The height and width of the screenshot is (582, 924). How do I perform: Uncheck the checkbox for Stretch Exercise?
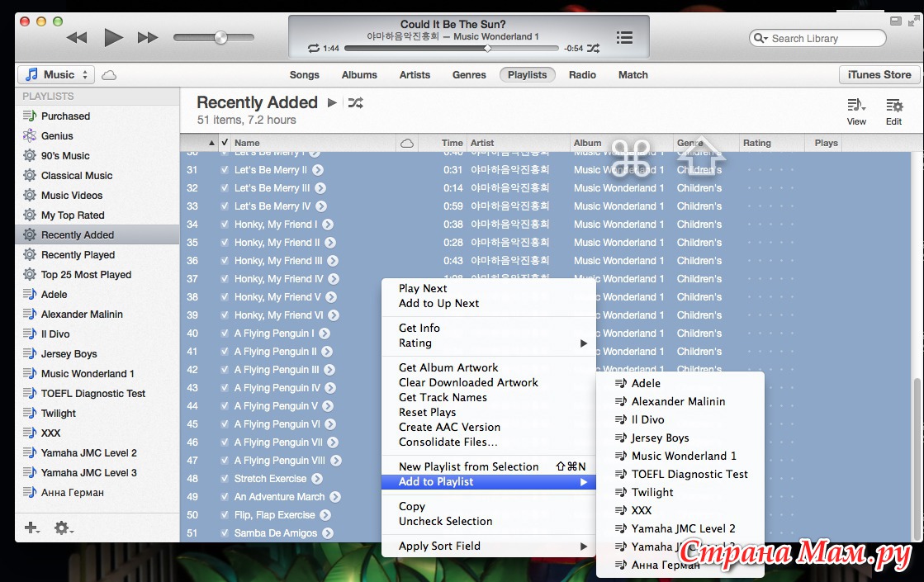coord(225,479)
